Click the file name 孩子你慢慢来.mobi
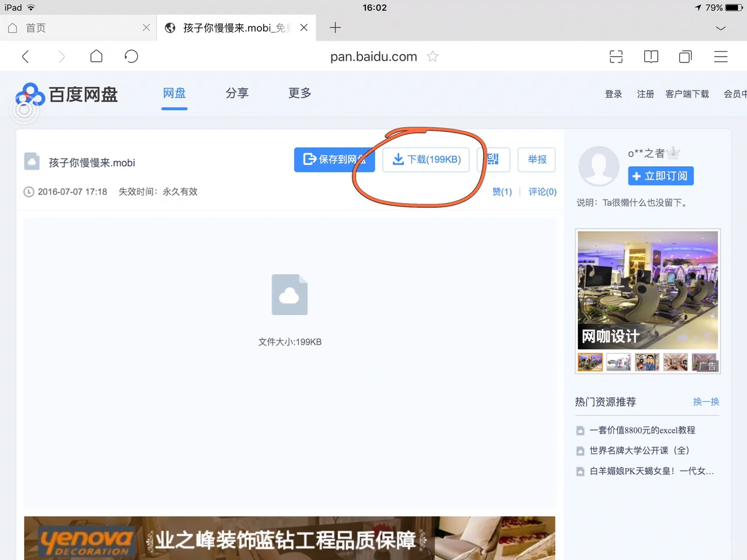747x560 pixels. tap(92, 163)
